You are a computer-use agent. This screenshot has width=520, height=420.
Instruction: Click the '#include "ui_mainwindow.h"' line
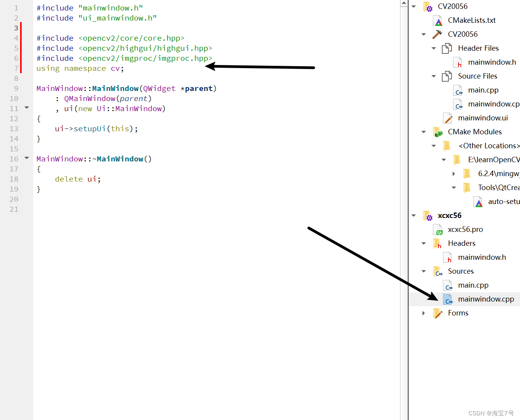click(96, 18)
